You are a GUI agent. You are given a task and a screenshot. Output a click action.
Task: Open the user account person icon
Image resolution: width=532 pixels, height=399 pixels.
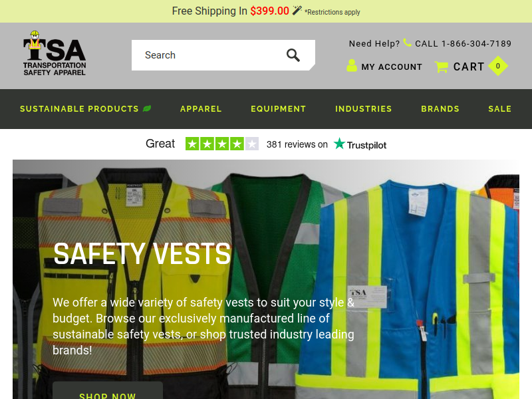click(352, 65)
